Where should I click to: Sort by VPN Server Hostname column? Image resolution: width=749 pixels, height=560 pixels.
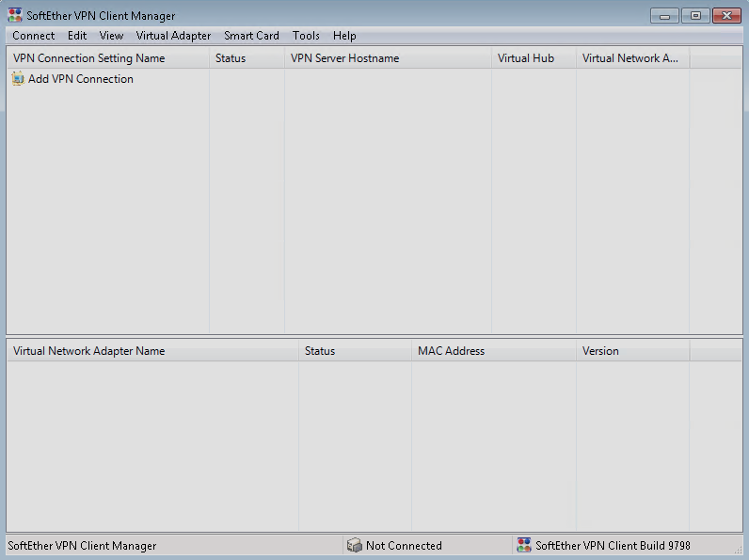(x=344, y=58)
